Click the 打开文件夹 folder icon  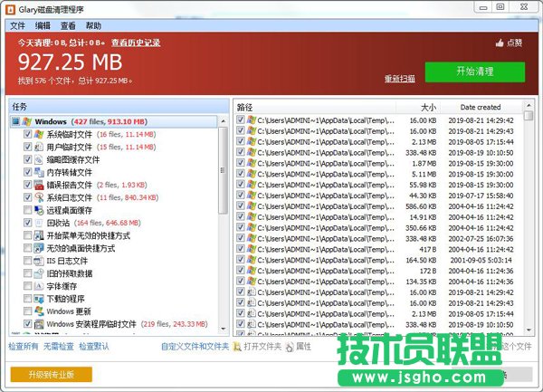[x=237, y=346]
